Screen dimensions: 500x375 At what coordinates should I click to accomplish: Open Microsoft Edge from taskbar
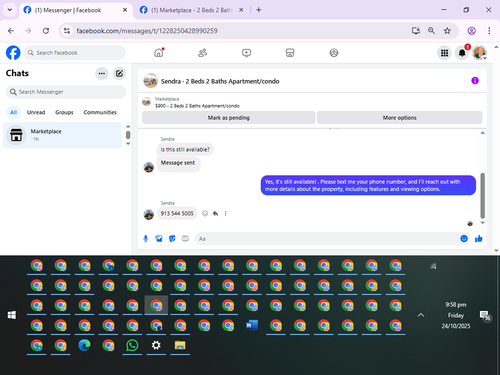point(84,345)
